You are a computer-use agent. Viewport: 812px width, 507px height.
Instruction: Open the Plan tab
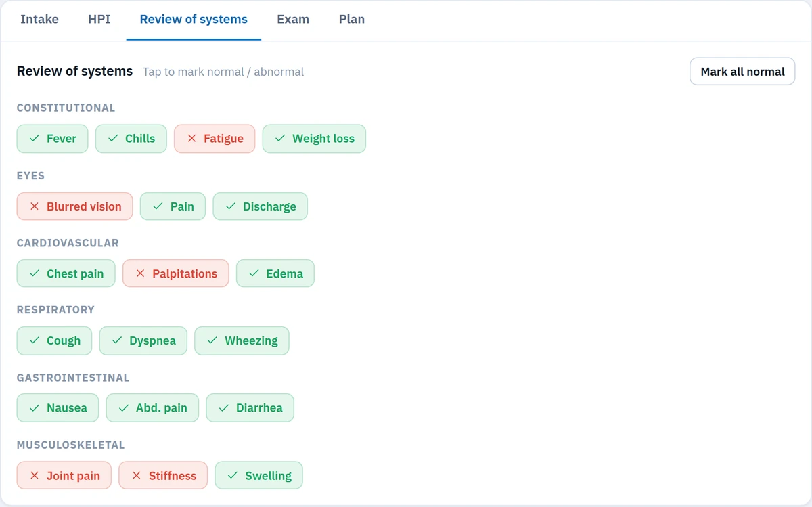pyautogui.click(x=352, y=19)
